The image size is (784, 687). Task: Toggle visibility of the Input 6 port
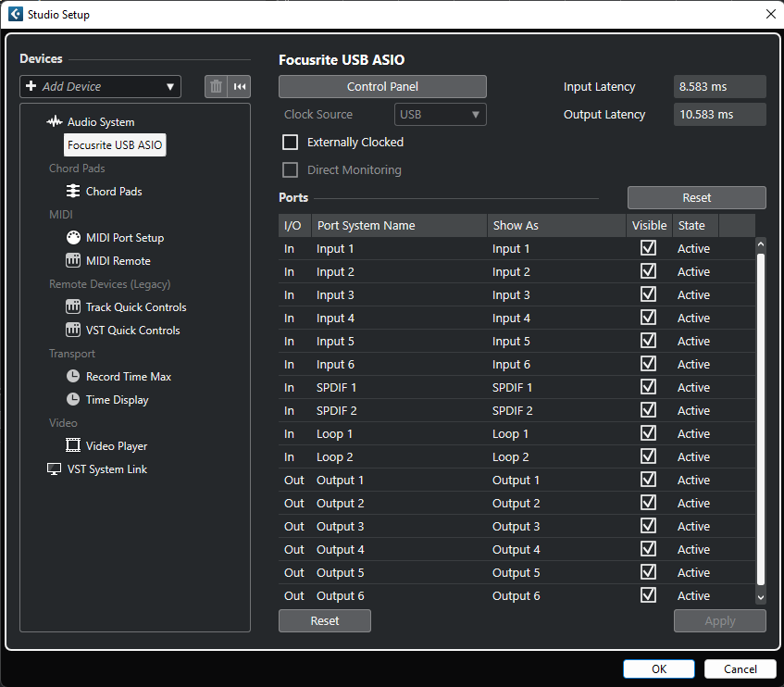[x=649, y=364]
